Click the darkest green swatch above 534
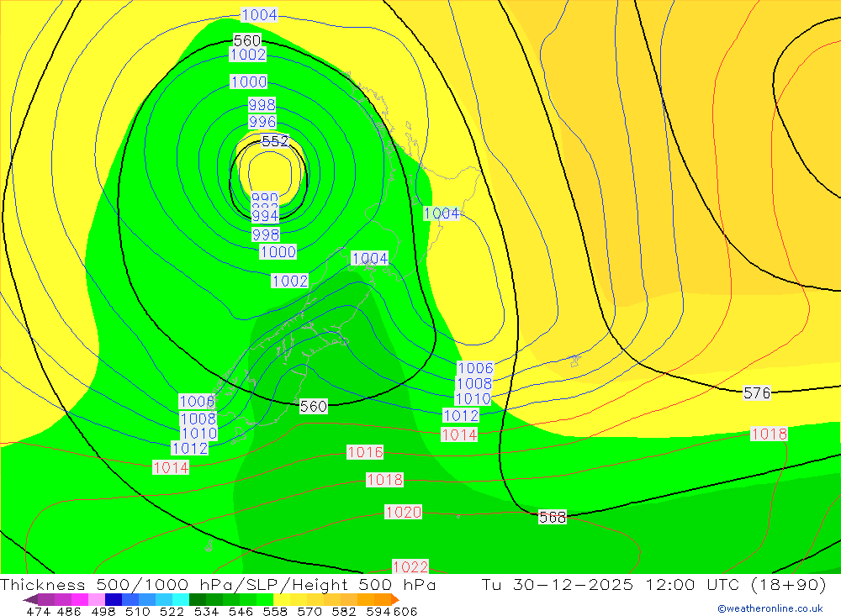This screenshot has height=616, width=841. (198, 599)
